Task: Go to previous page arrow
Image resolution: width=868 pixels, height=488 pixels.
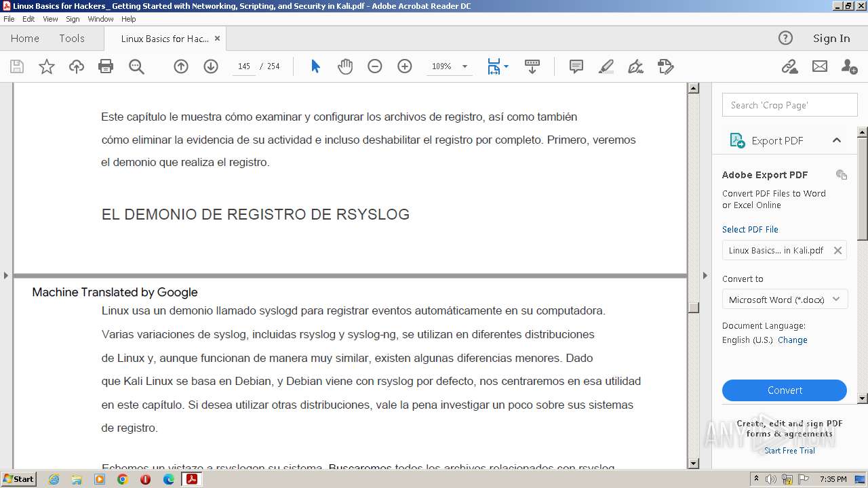Action: [x=181, y=66]
